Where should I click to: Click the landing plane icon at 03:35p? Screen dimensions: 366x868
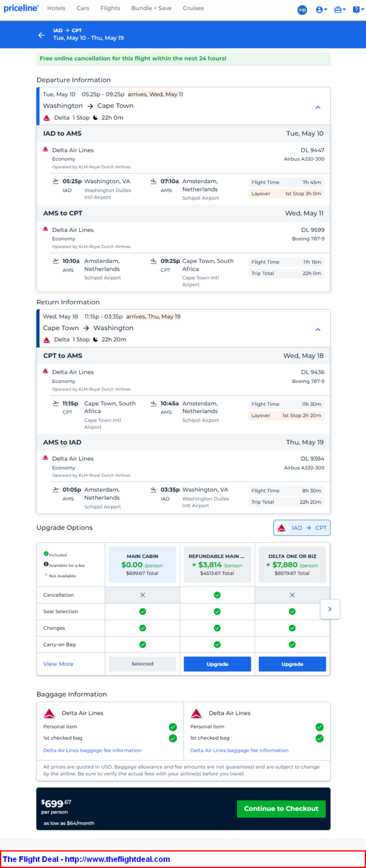tap(154, 489)
